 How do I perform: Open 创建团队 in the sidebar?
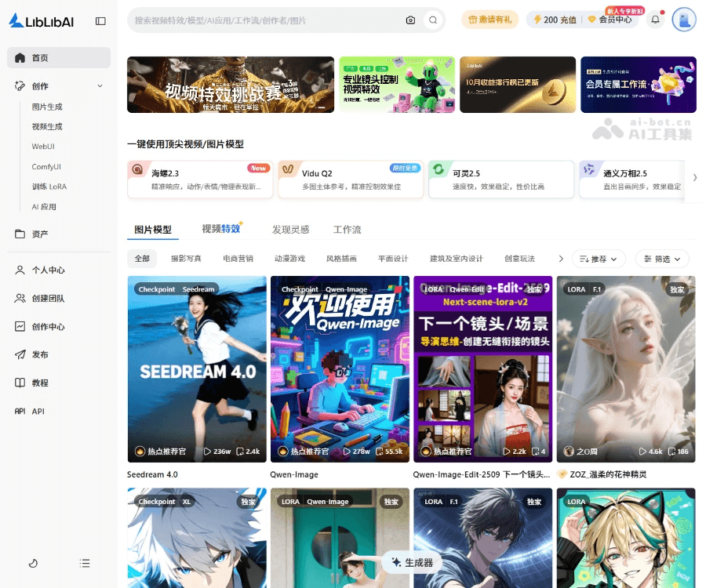click(47, 298)
